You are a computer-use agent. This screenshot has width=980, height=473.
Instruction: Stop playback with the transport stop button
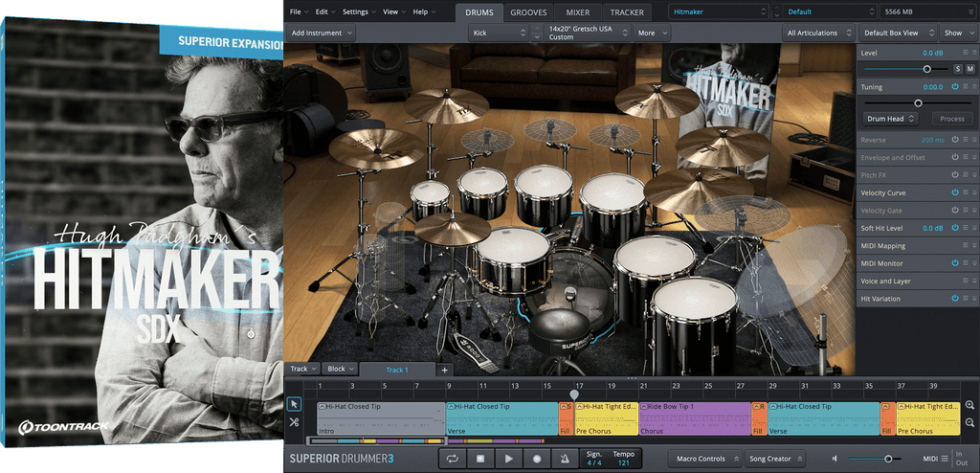tap(480, 459)
